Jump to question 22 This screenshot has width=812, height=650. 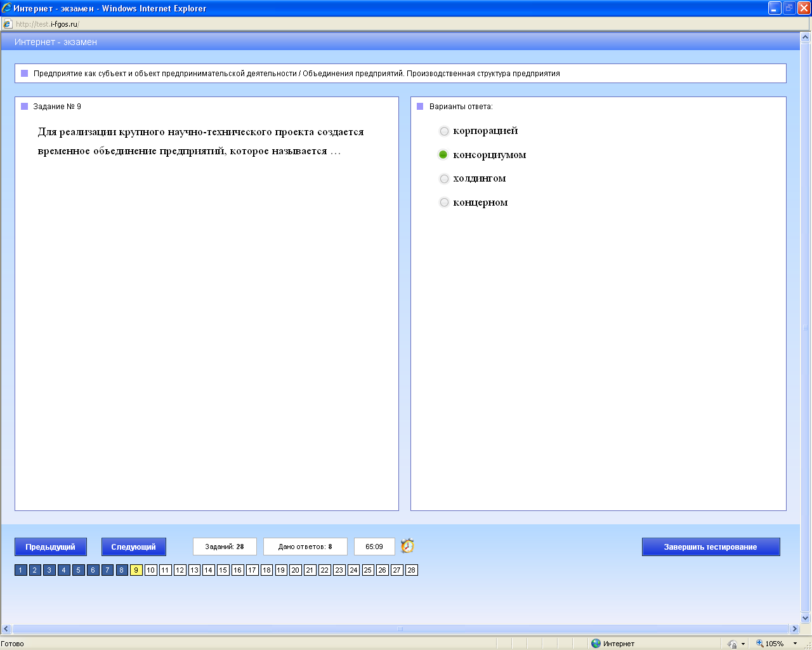(324, 570)
